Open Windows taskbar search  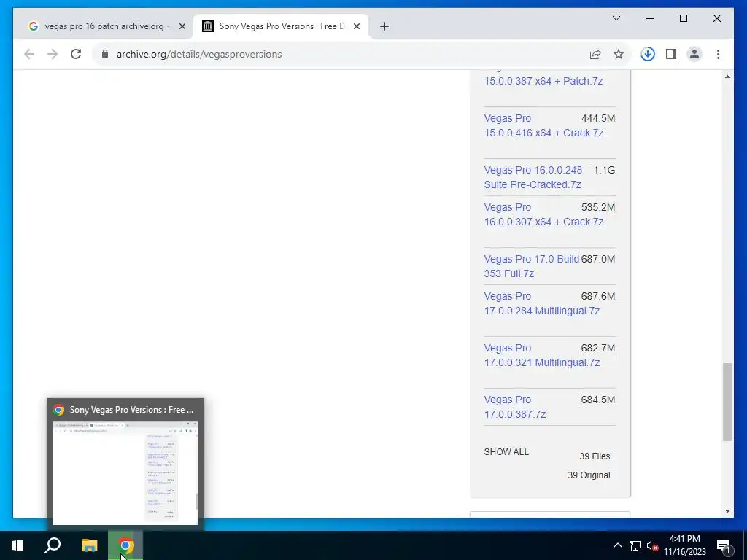tap(53, 545)
